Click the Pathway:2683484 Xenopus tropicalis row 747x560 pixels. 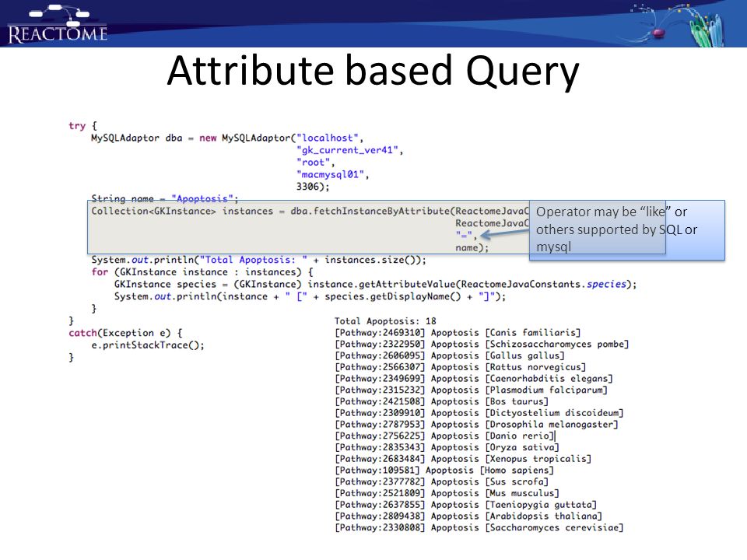463,459
